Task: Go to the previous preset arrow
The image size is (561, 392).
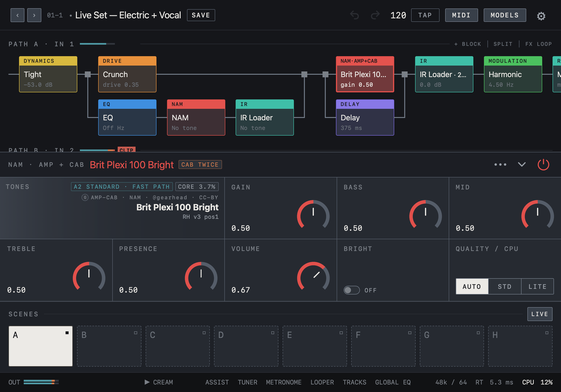Action: pos(17,15)
